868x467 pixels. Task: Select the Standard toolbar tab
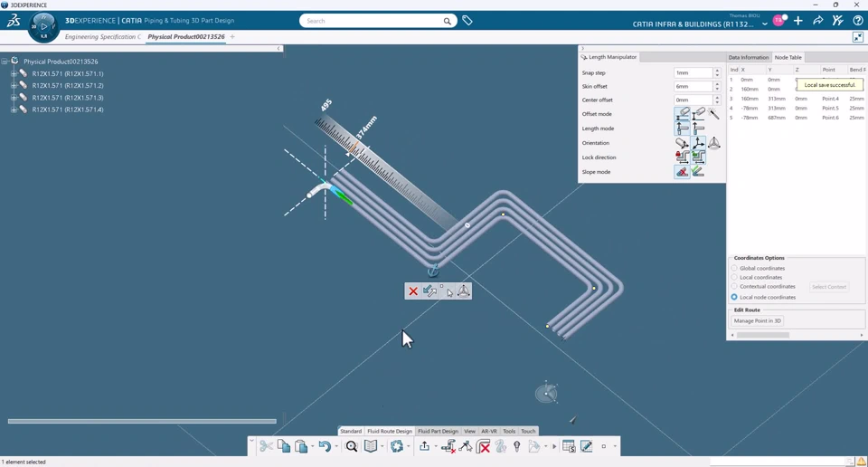click(x=351, y=431)
